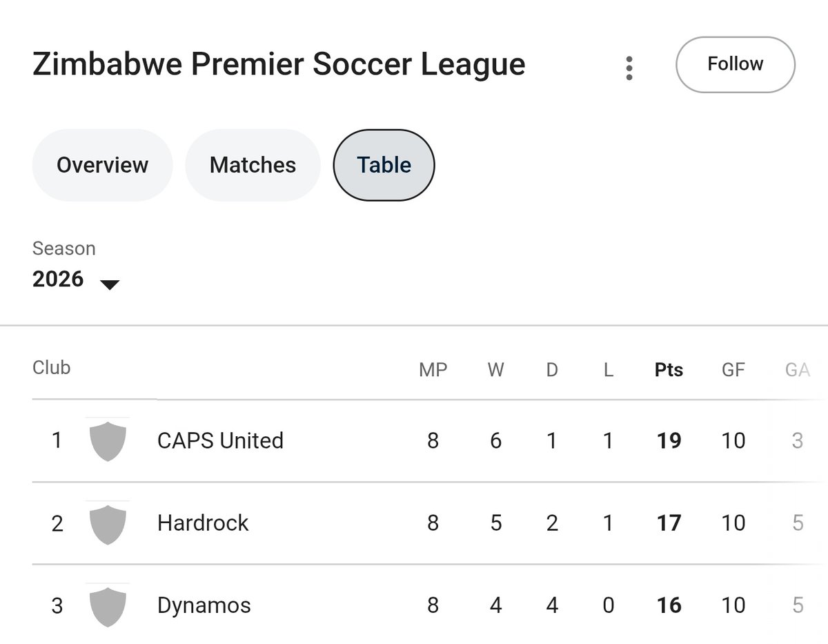Screen dimensions: 828x644
Task: Click the Hardrock club crest icon
Action: [108, 523]
